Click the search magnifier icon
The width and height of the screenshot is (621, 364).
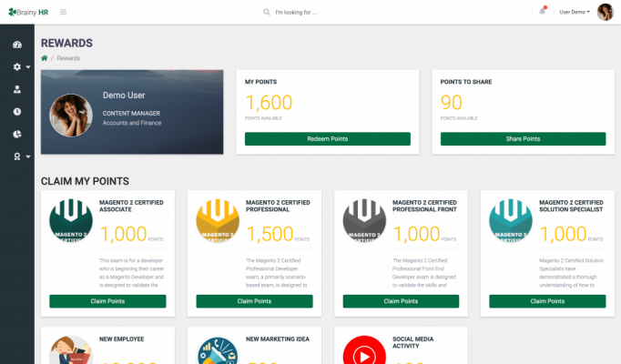267,12
